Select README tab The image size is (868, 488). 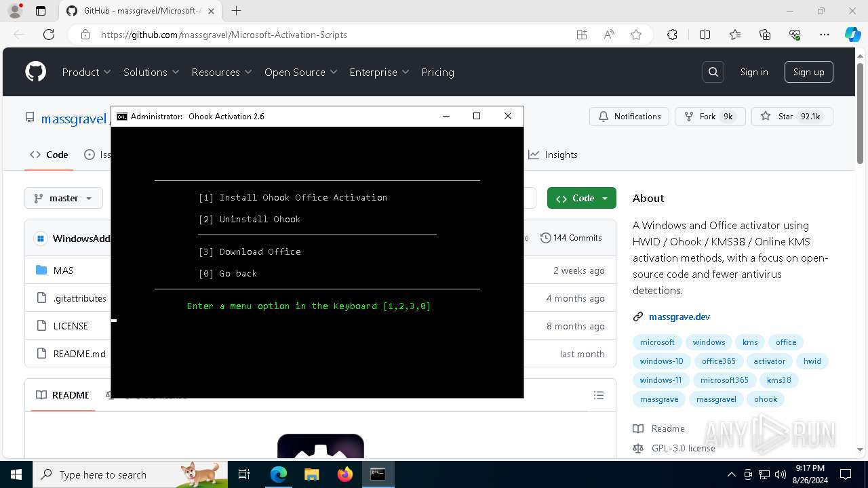coord(62,395)
